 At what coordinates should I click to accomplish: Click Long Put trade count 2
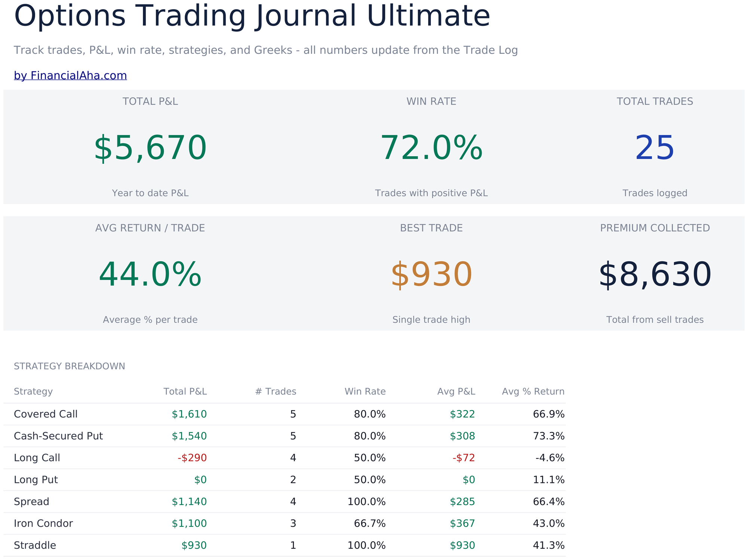pos(293,480)
